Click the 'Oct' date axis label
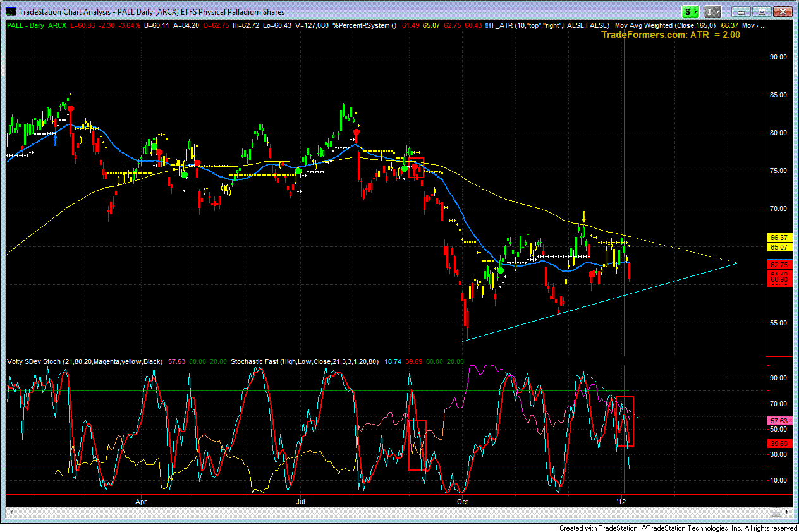This screenshot has width=799, height=532. click(x=463, y=501)
